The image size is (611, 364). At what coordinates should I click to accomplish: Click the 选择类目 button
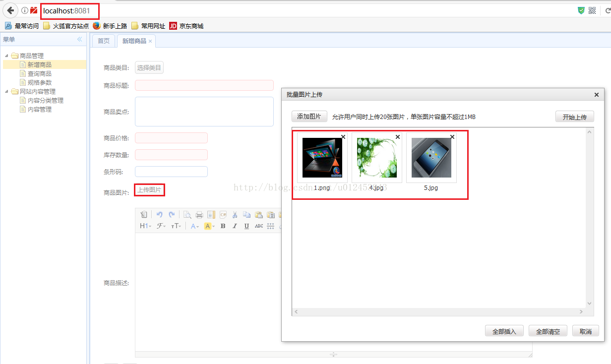pyautogui.click(x=149, y=68)
